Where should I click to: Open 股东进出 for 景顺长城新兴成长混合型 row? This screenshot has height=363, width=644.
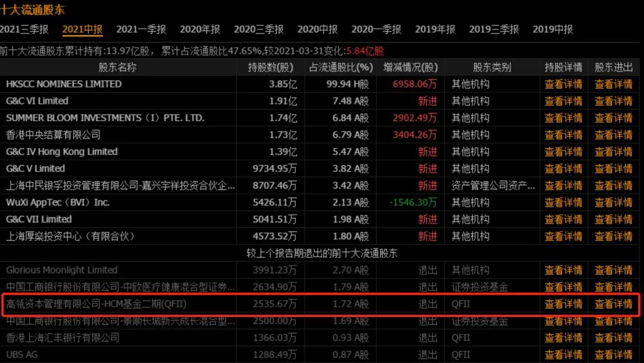tap(614, 321)
